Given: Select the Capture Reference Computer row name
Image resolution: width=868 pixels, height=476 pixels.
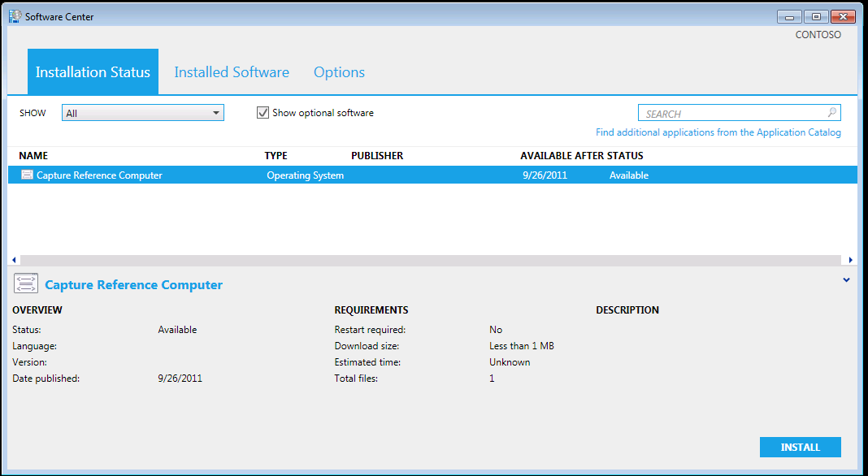Looking at the screenshot, I should coord(100,175).
